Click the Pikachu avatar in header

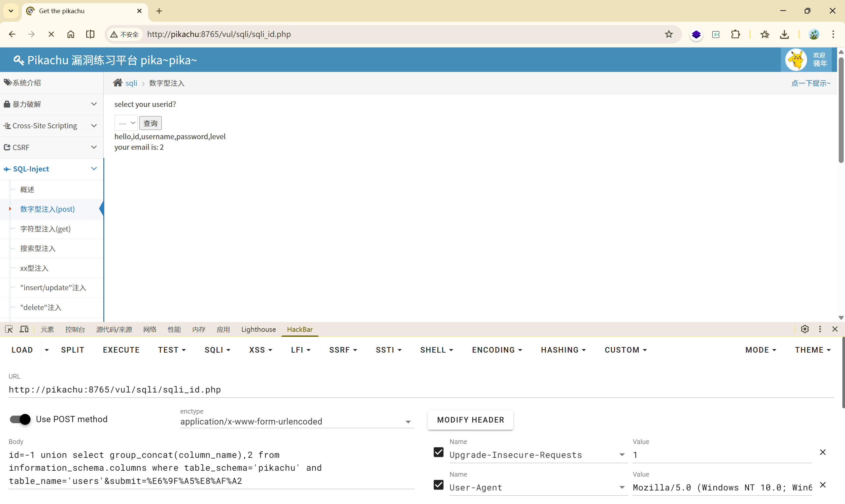pyautogui.click(x=796, y=60)
